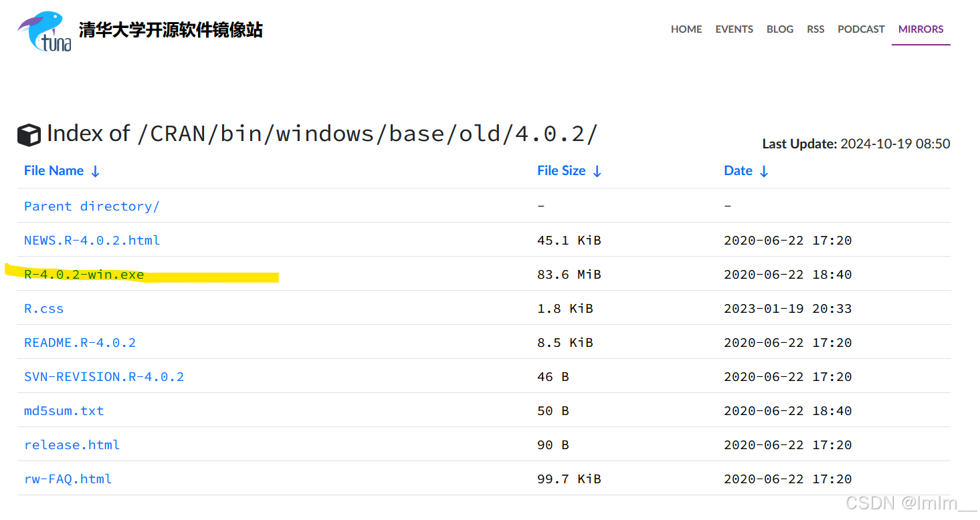Screen dimensions: 980x520
Task: Click the 99.7 KiB size cell
Action: 569,479
